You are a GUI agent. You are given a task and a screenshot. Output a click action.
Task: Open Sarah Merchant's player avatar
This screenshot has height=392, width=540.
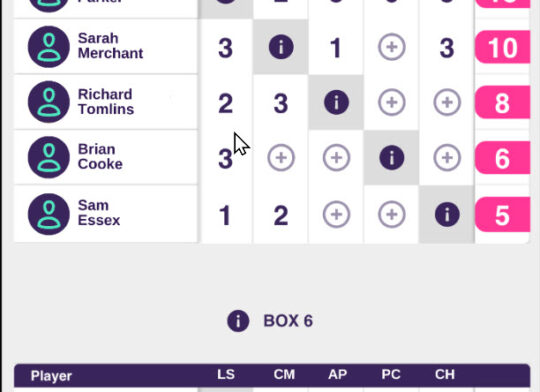pos(49,47)
